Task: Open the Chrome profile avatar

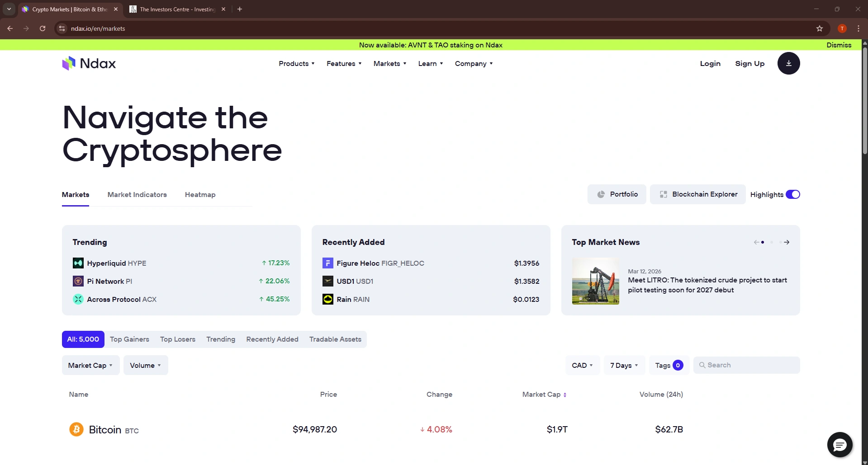Action: click(x=842, y=28)
